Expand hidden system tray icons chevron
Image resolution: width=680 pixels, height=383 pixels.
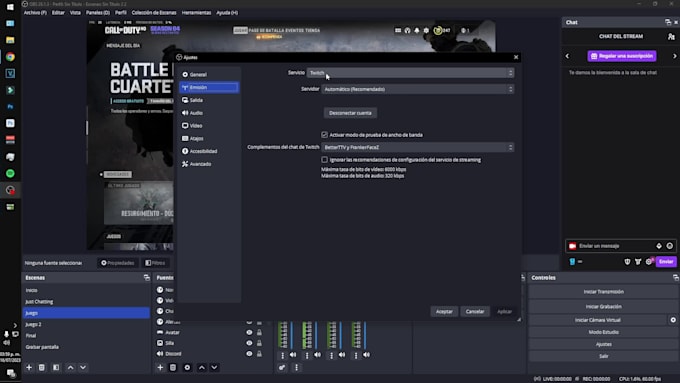[x=15, y=325]
